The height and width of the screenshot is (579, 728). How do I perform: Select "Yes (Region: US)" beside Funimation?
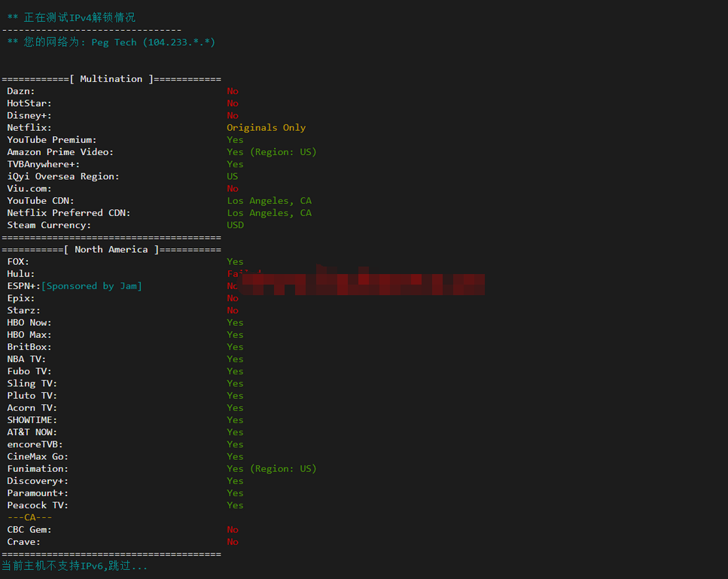[272, 469]
